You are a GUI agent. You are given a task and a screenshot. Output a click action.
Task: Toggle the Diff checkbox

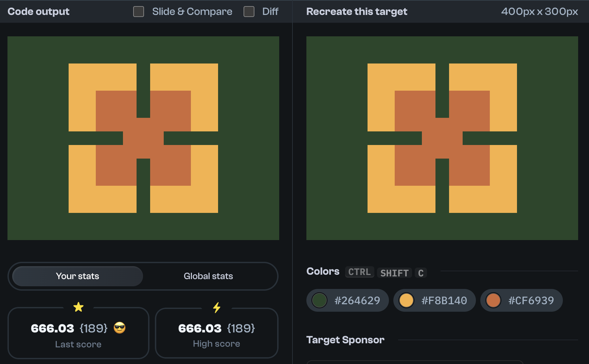[249, 11]
